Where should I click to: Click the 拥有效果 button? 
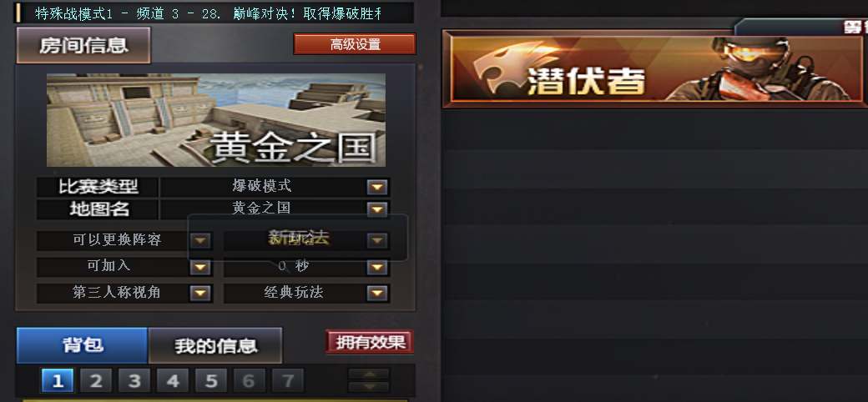pos(369,342)
